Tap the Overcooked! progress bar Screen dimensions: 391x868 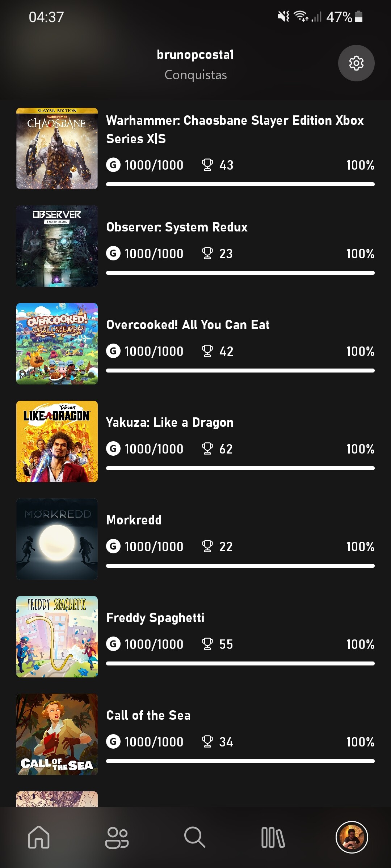[x=240, y=371]
